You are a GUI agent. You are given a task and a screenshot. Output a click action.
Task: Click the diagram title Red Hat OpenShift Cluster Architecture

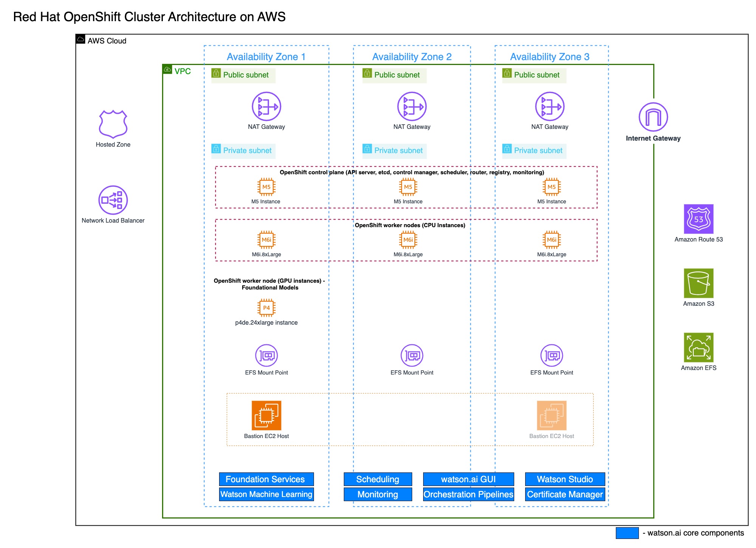149,17
